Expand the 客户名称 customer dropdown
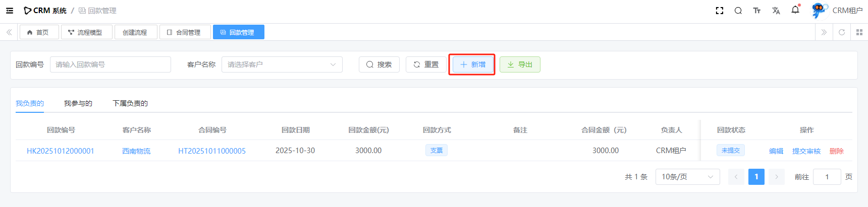The image size is (868, 207). click(x=282, y=64)
